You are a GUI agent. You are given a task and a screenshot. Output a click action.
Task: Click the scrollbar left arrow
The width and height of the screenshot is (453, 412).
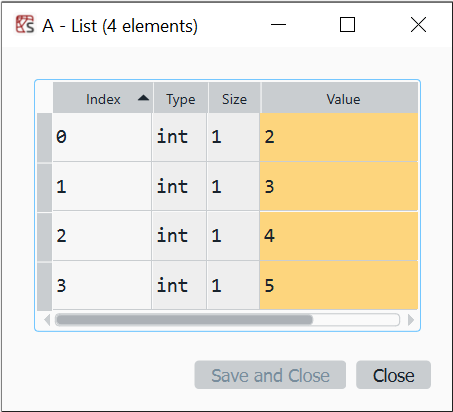coord(47,320)
